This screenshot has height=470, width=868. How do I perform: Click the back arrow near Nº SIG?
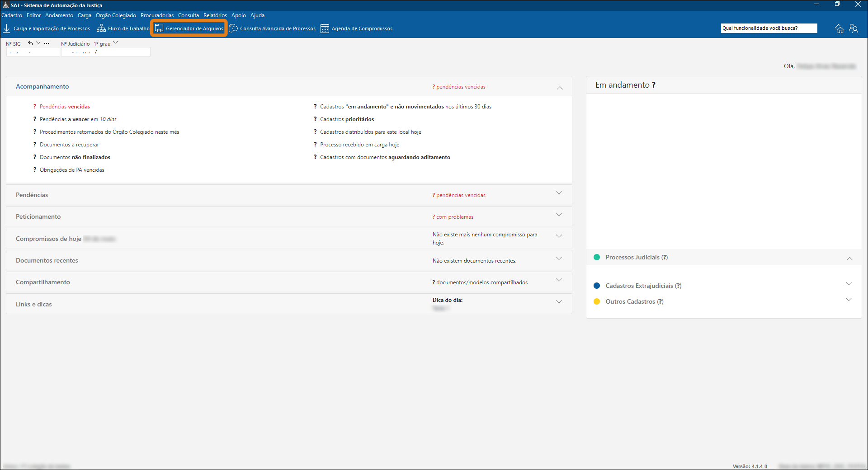[30, 43]
